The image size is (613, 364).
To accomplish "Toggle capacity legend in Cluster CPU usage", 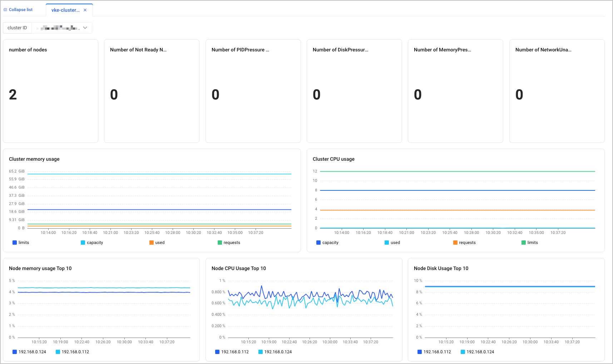I will coord(327,243).
